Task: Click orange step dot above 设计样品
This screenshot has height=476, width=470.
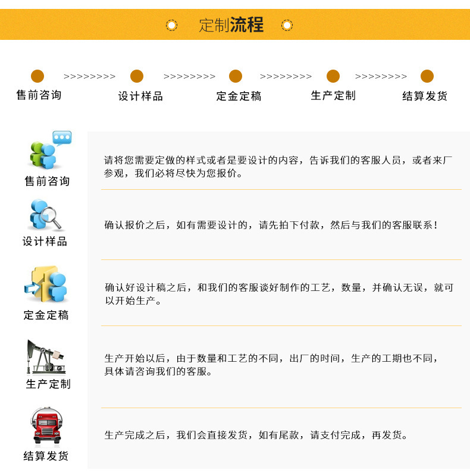Action: pos(137,76)
